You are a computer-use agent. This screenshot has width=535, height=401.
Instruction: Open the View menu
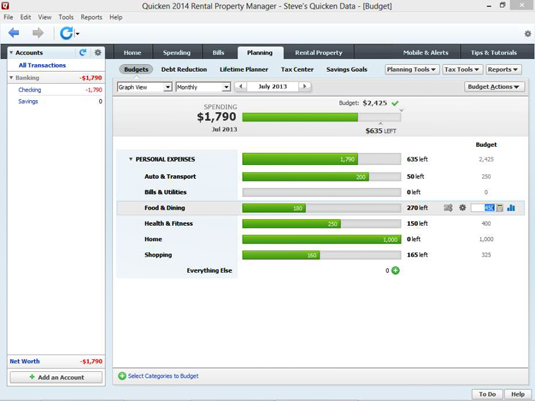point(44,17)
